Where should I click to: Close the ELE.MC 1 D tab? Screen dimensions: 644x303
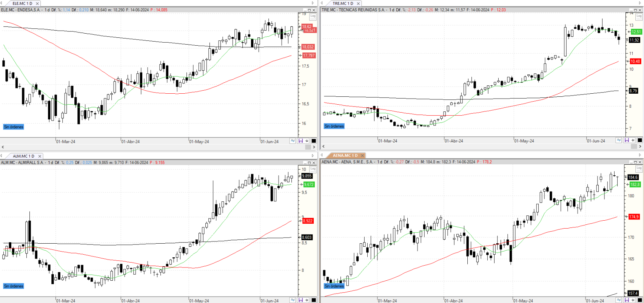[37, 3]
